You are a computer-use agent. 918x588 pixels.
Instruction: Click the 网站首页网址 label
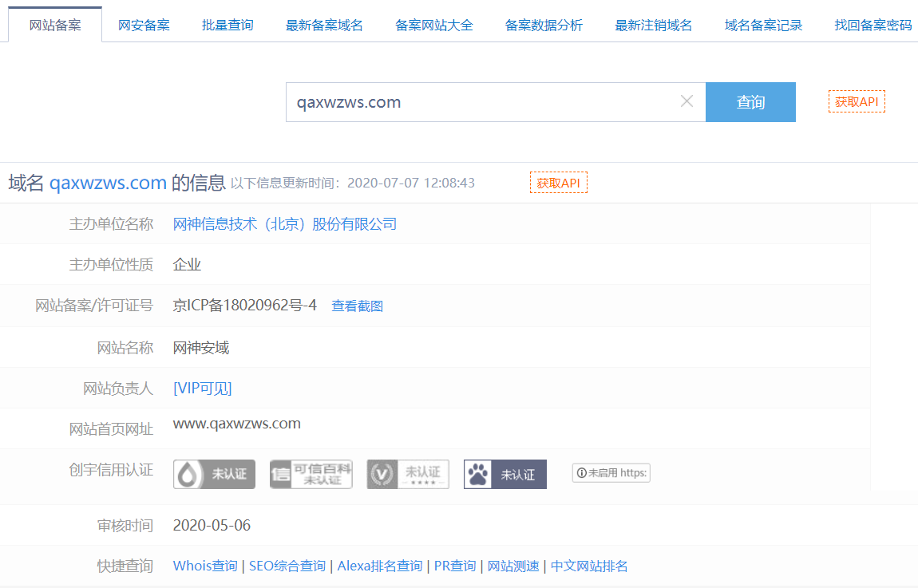(x=111, y=429)
